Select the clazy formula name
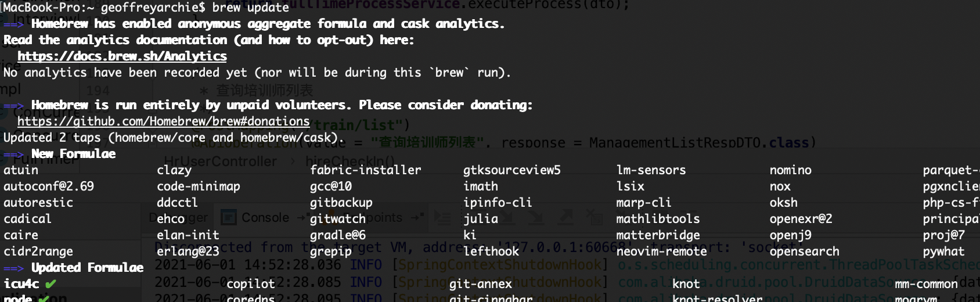 pos(174,170)
